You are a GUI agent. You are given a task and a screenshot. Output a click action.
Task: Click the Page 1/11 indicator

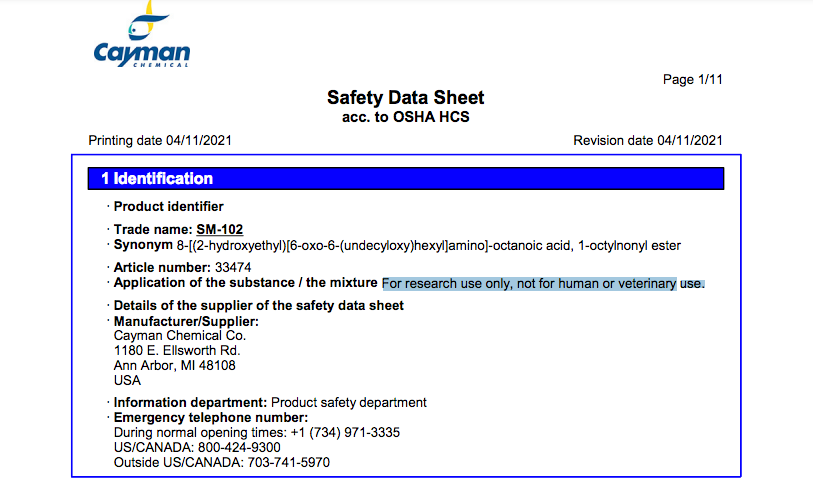pos(692,79)
